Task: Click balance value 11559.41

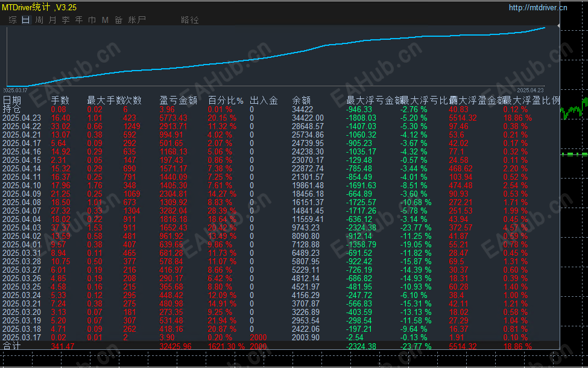Action: click(x=308, y=219)
